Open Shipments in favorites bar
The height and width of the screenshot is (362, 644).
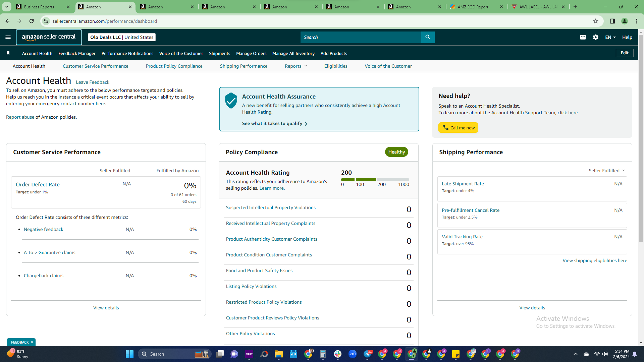click(219, 53)
